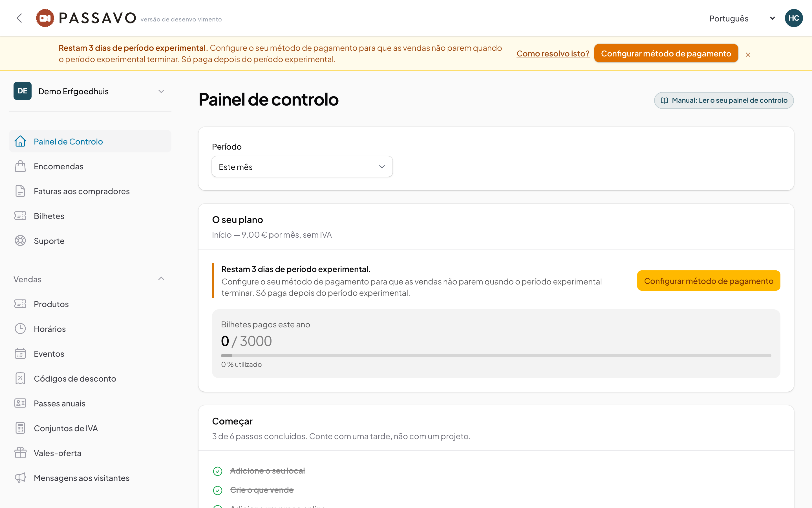Click the 0 / 3000 tickets count
The width and height of the screenshot is (812, 508).
246,341
